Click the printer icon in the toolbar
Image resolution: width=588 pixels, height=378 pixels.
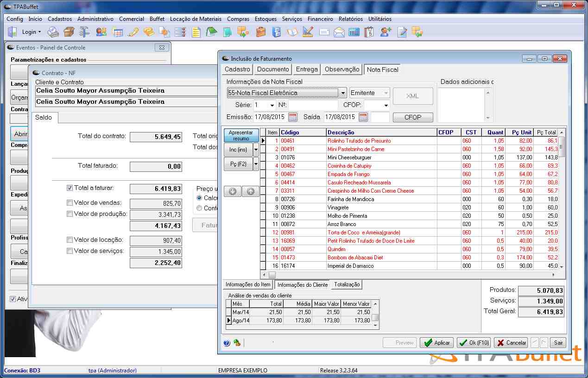[x=53, y=32]
